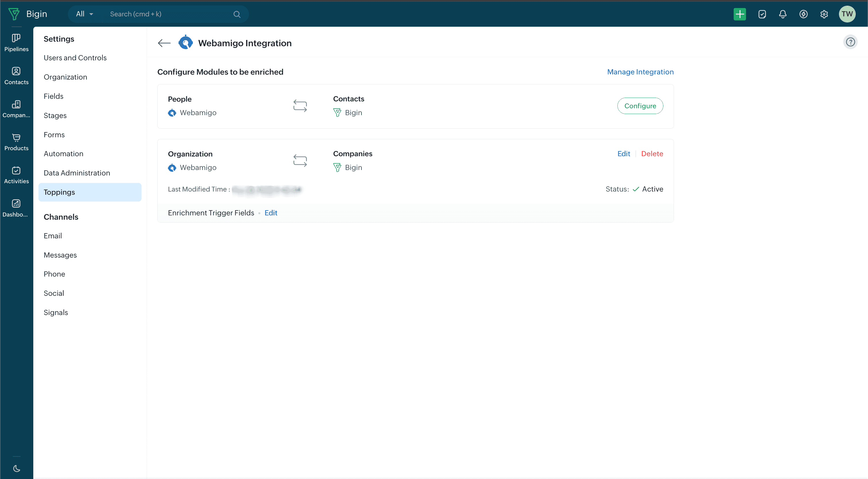Open Data Administration settings item
The image size is (868, 479).
click(x=77, y=173)
